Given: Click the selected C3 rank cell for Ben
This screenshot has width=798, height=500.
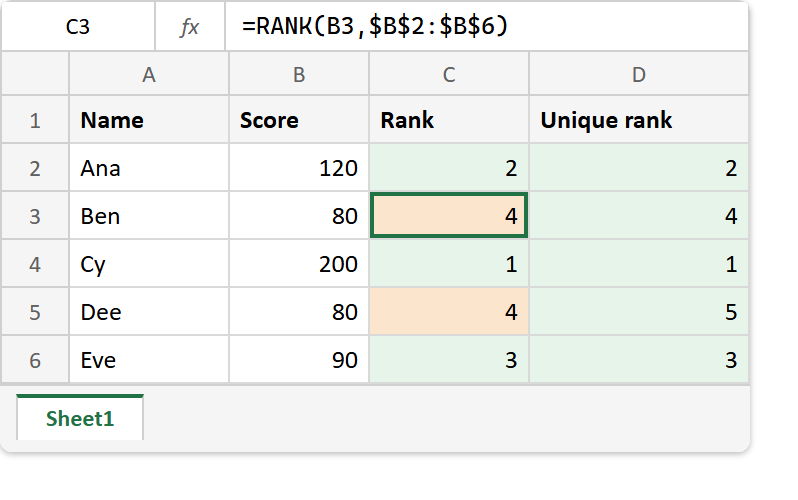Looking at the screenshot, I should (x=449, y=216).
